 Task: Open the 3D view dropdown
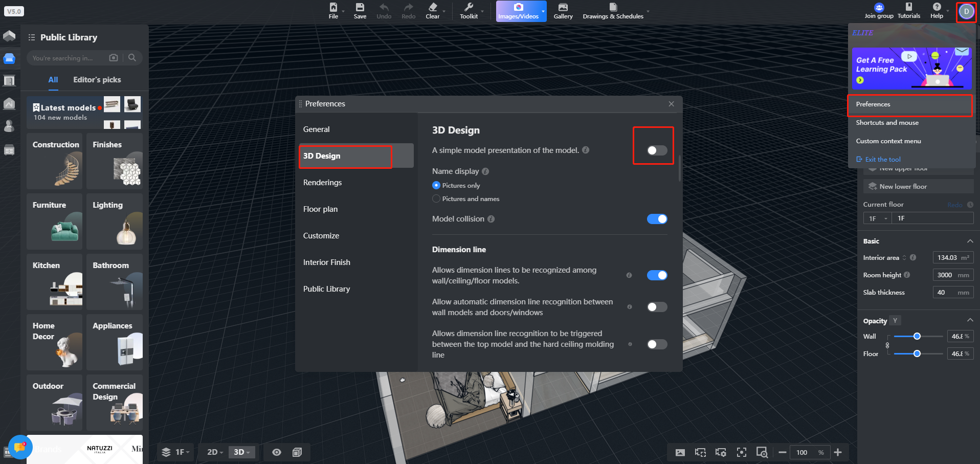pos(242,452)
